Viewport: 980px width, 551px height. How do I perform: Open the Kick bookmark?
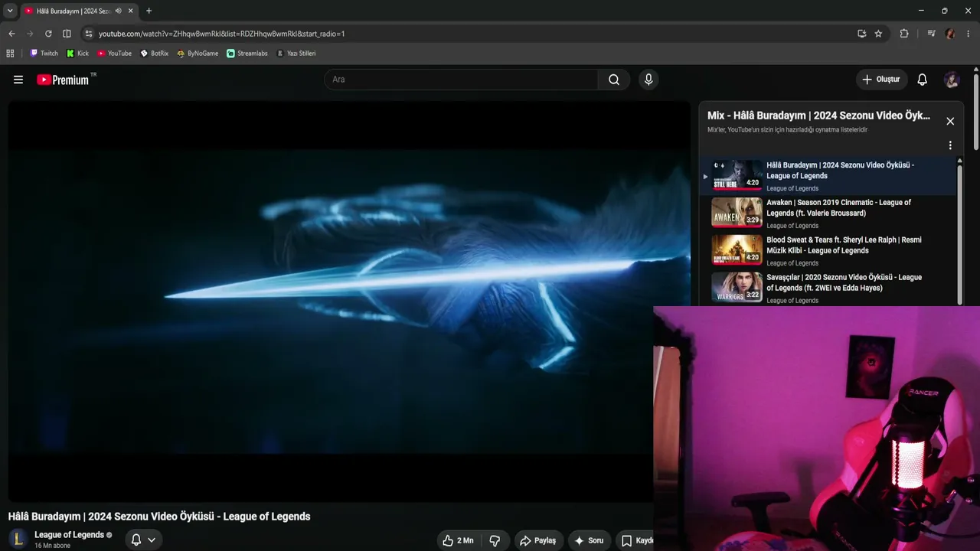pos(78,54)
